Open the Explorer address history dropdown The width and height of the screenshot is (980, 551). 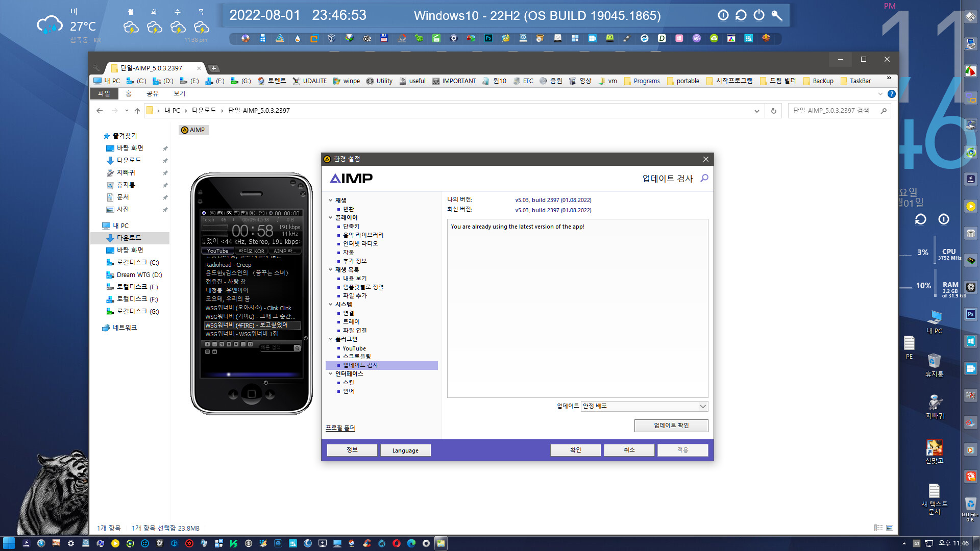click(x=757, y=111)
